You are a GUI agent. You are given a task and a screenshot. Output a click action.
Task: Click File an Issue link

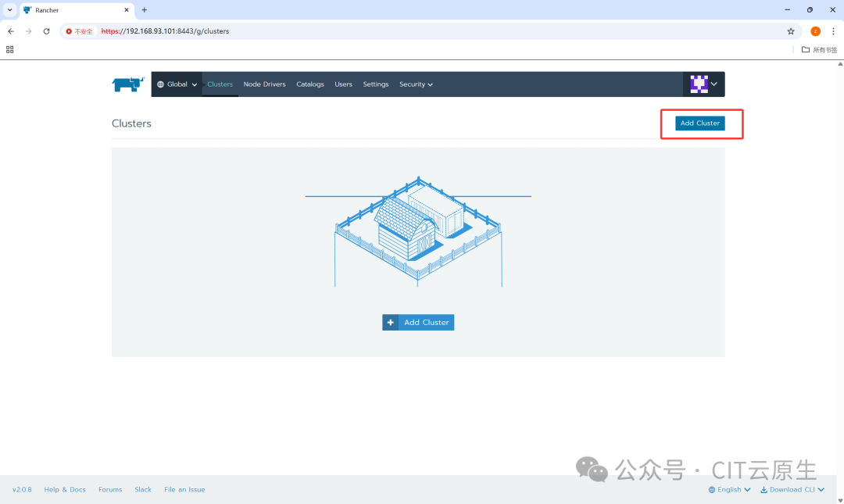pyautogui.click(x=184, y=489)
